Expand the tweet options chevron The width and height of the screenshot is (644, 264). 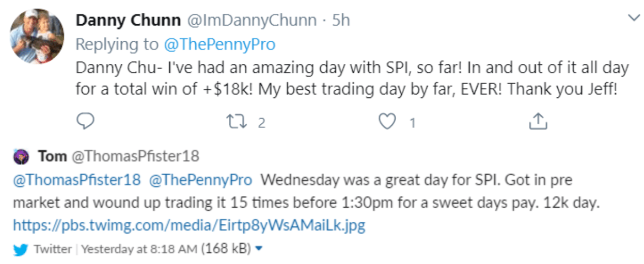(633, 19)
